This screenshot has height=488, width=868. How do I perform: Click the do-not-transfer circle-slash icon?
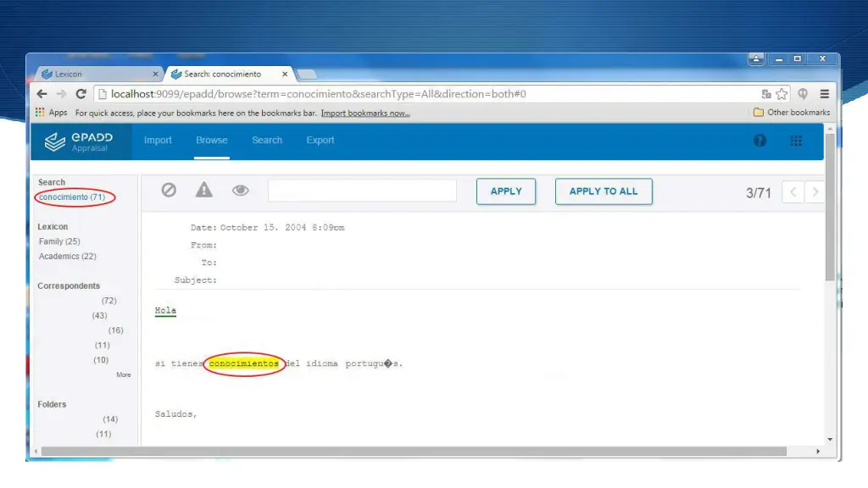tap(169, 191)
